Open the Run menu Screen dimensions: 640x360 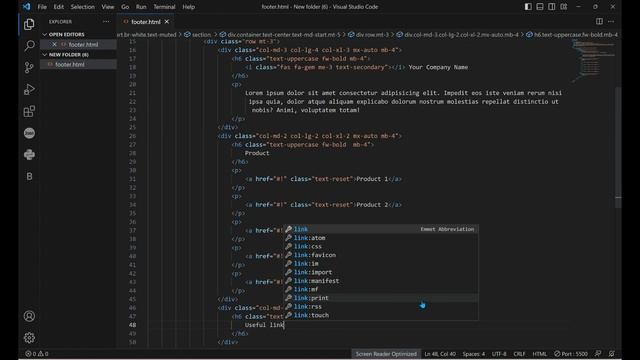tap(141, 7)
